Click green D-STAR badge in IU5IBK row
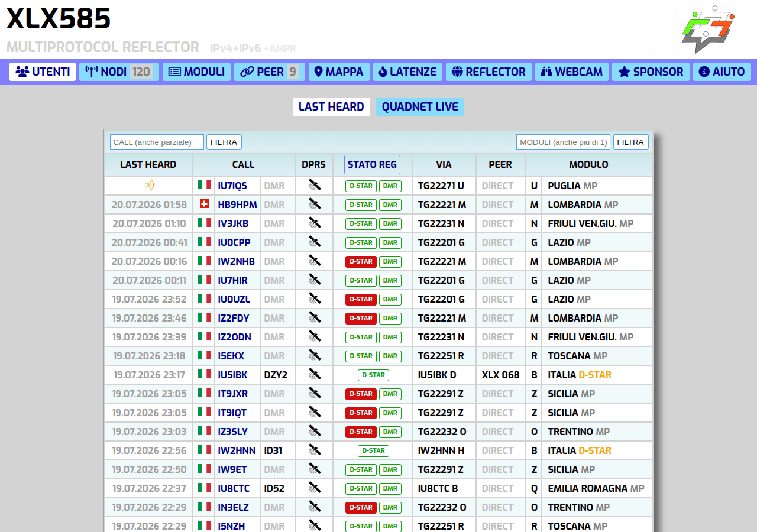 pos(373,375)
